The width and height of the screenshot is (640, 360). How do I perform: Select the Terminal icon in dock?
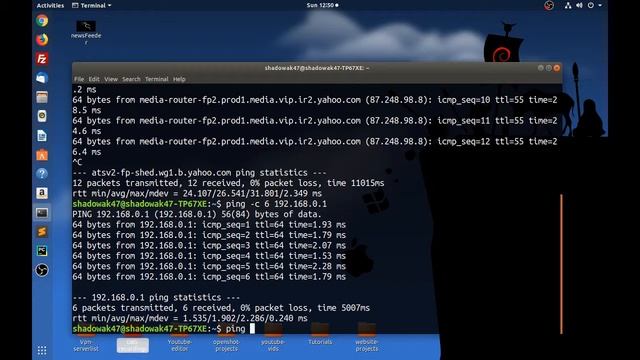(x=42, y=213)
